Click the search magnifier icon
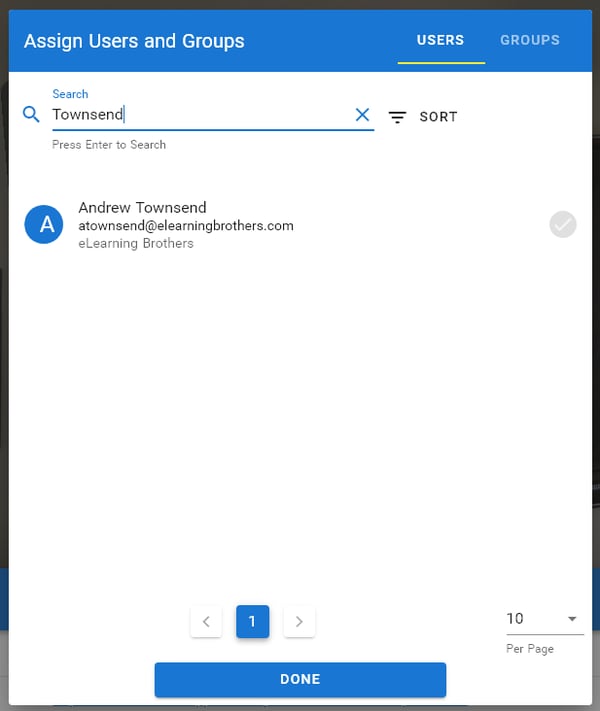The height and width of the screenshot is (711, 600). (31, 115)
